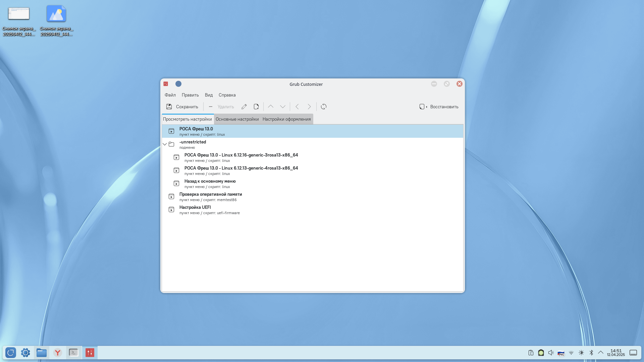Image resolution: width=644 pixels, height=362 pixels.
Task: Click the move up arrow icon
Action: coord(271,107)
